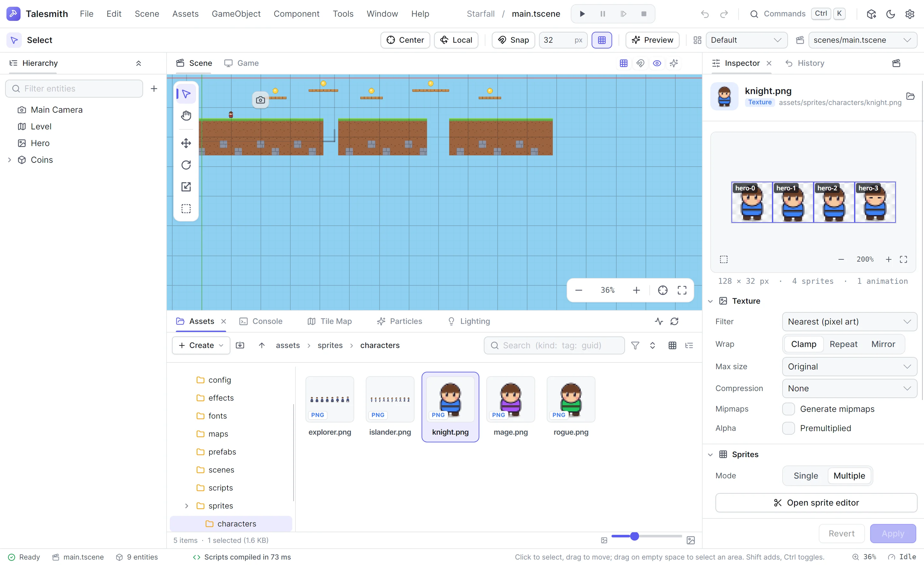Open the Filter dropdown Nearest (pixel art)
924x565 pixels.
849,322
